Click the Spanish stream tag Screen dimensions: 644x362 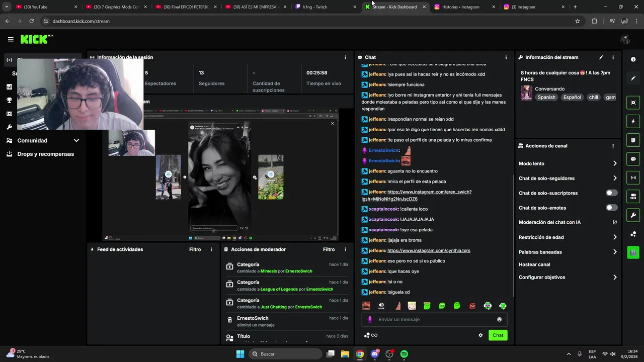point(546,97)
